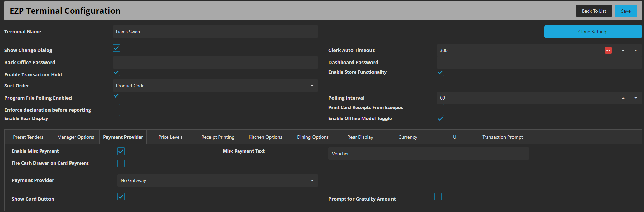644x212 pixels.
Task: Click Back To List button
Action: tap(594, 11)
